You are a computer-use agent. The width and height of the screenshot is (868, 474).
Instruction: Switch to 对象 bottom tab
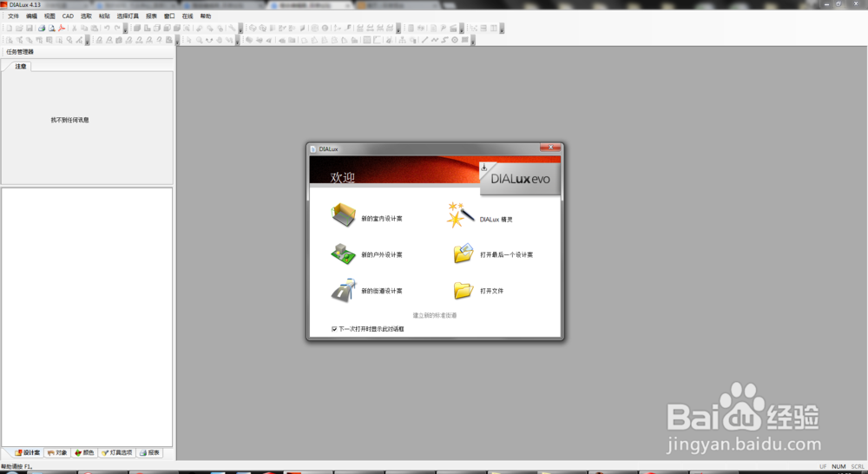[57, 453]
